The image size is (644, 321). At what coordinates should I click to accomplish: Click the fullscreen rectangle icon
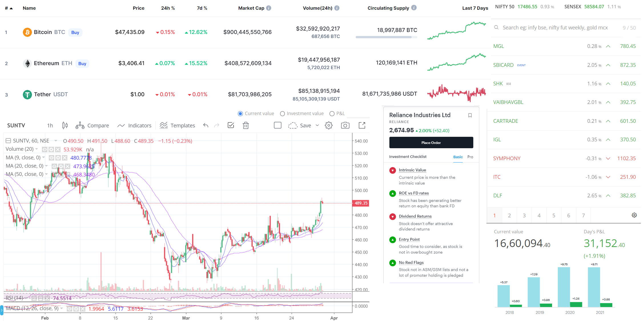tap(277, 125)
